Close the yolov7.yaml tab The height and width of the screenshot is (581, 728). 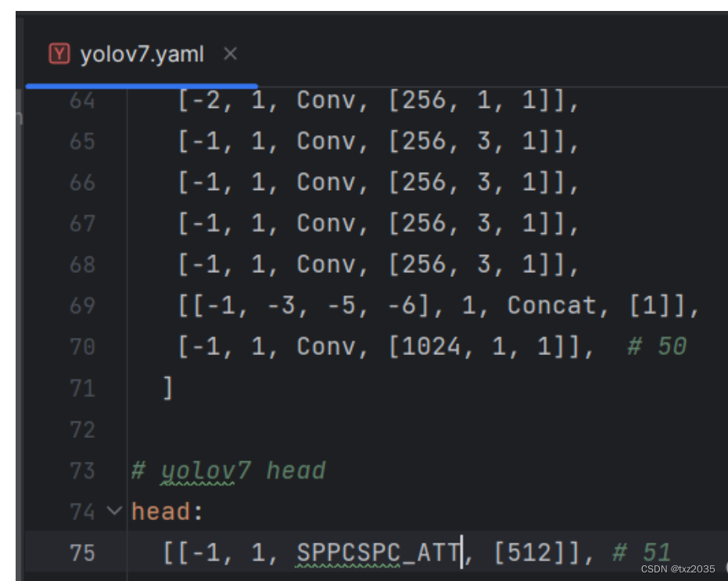pos(230,54)
